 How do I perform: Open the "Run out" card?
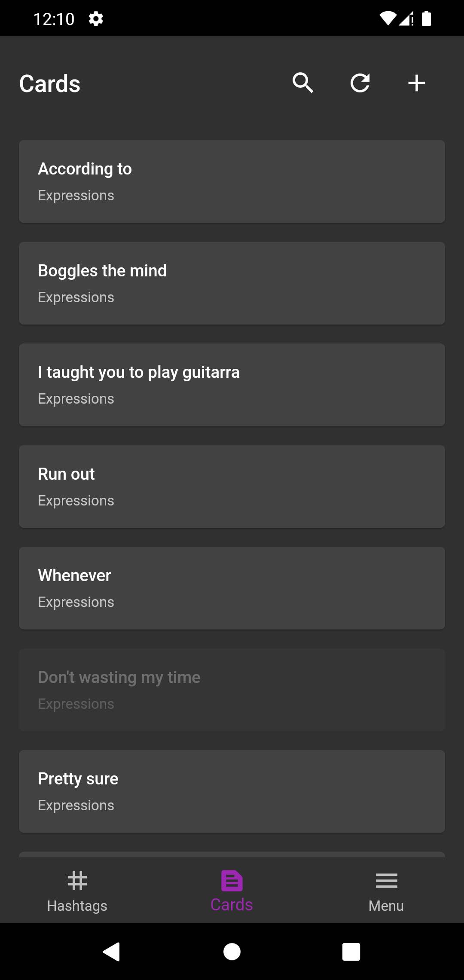coord(232,487)
